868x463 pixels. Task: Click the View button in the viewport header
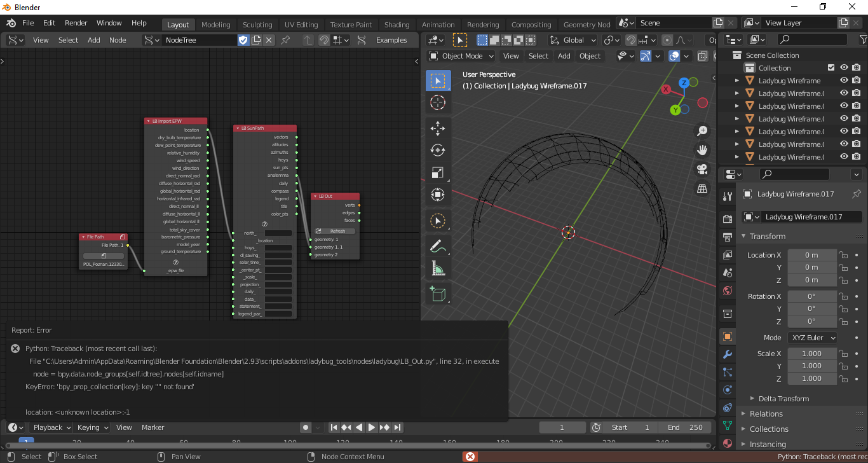tap(511, 56)
